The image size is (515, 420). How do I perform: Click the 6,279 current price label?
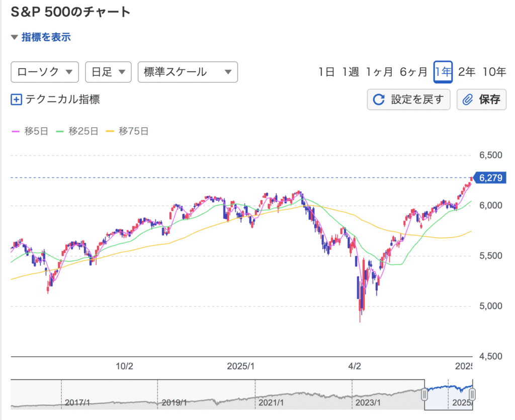click(490, 178)
